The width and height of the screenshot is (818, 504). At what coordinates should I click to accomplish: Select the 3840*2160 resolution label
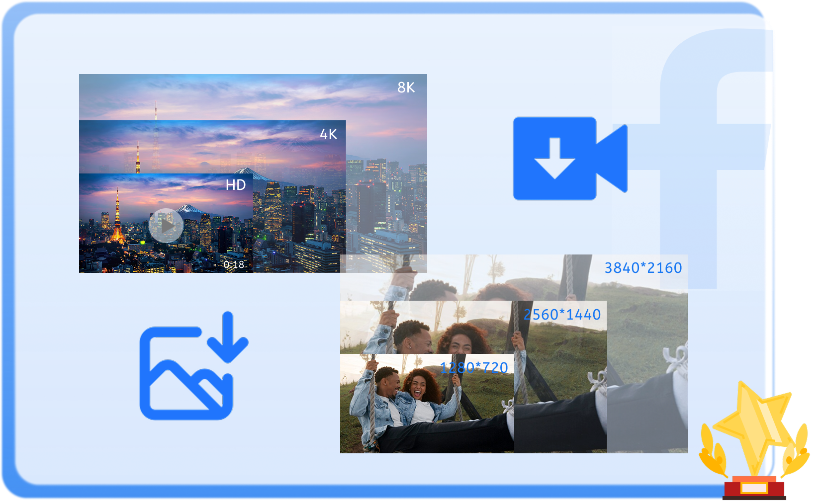click(643, 268)
